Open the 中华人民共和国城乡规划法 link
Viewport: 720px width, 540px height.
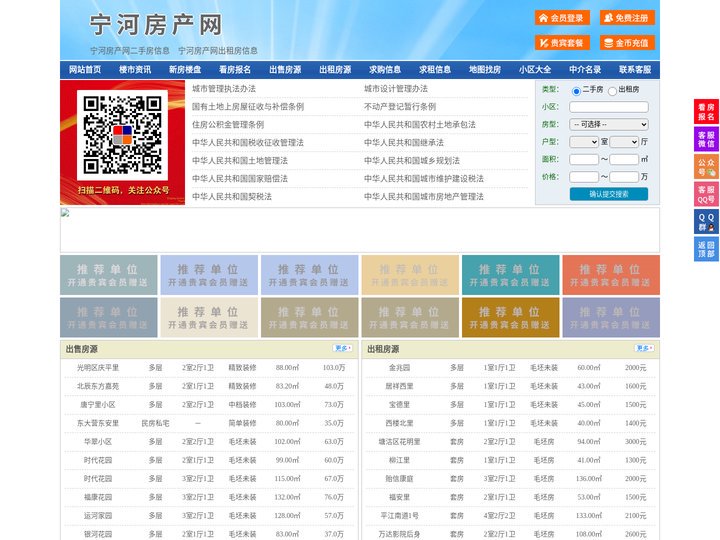tap(412, 160)
